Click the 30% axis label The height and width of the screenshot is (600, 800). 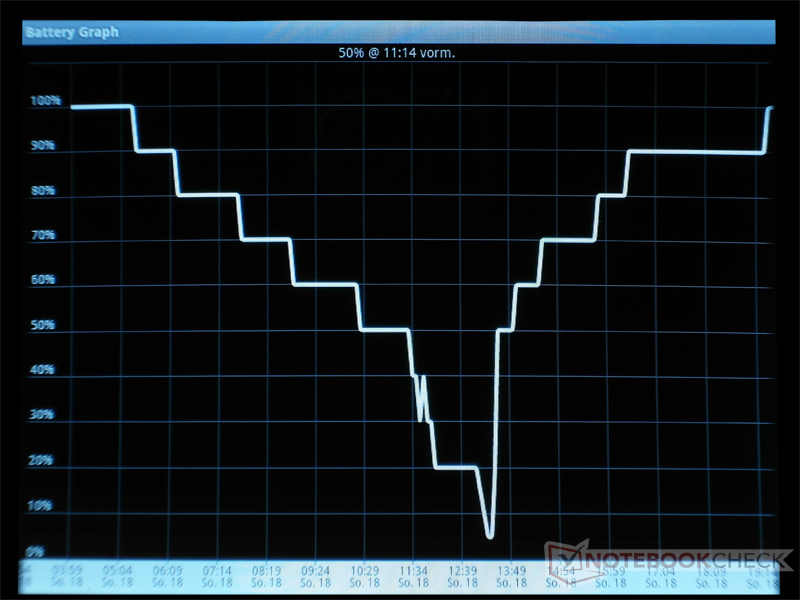point(41,414)
